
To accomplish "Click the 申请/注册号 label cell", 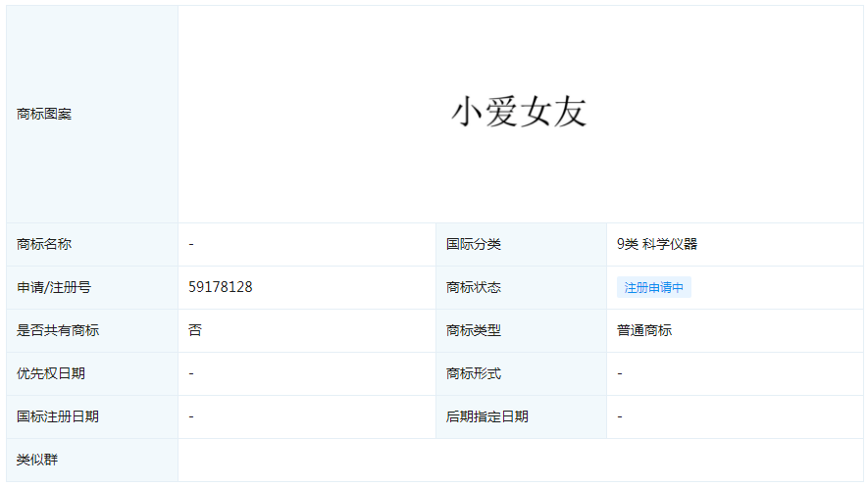I will point(92,287).
